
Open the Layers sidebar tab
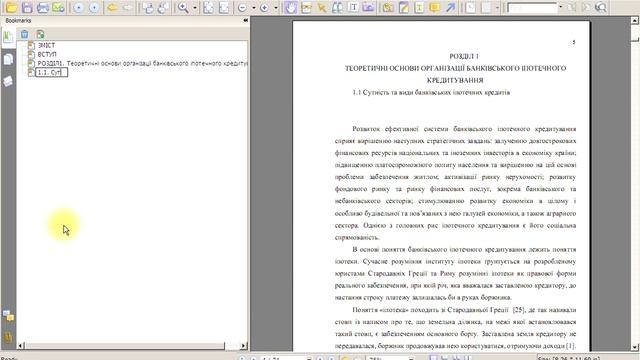coord(8,81)
